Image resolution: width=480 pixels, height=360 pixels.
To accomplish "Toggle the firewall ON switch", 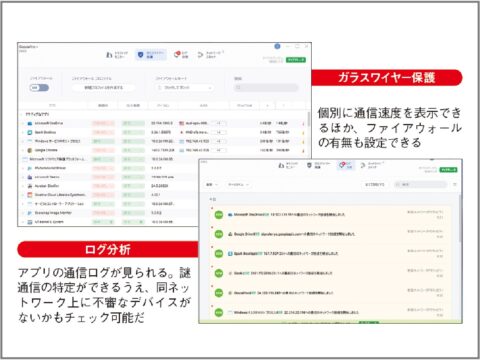I will point(39,88).
